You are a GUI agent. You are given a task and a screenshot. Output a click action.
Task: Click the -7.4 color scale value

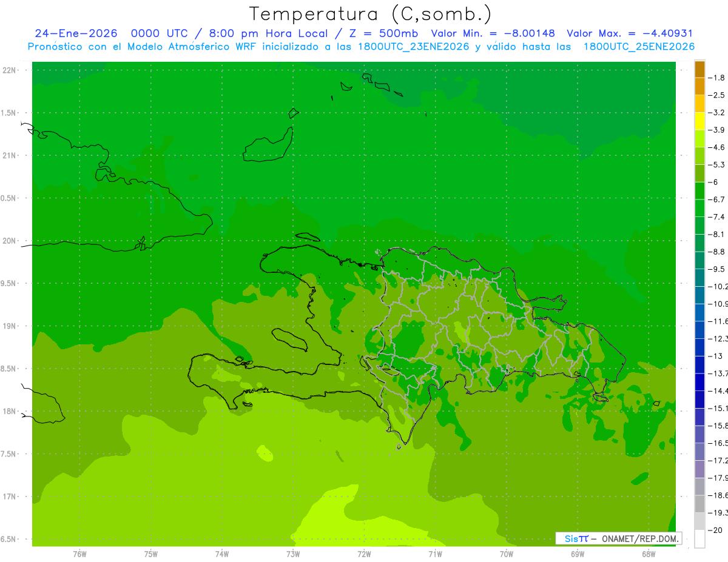pos(716,217)
